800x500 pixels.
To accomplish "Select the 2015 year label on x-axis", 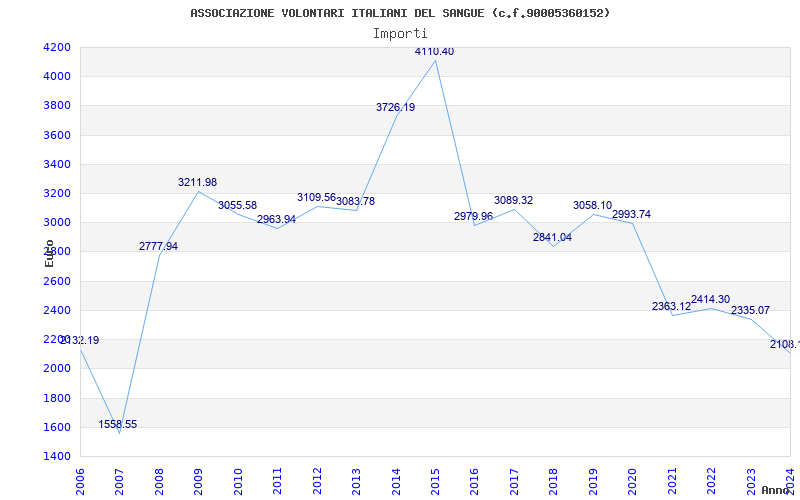I will (x=436, y=482).
